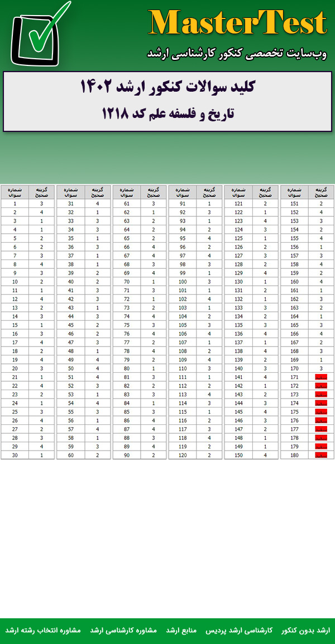Select the red answer cell for question 175

[321, 412]
